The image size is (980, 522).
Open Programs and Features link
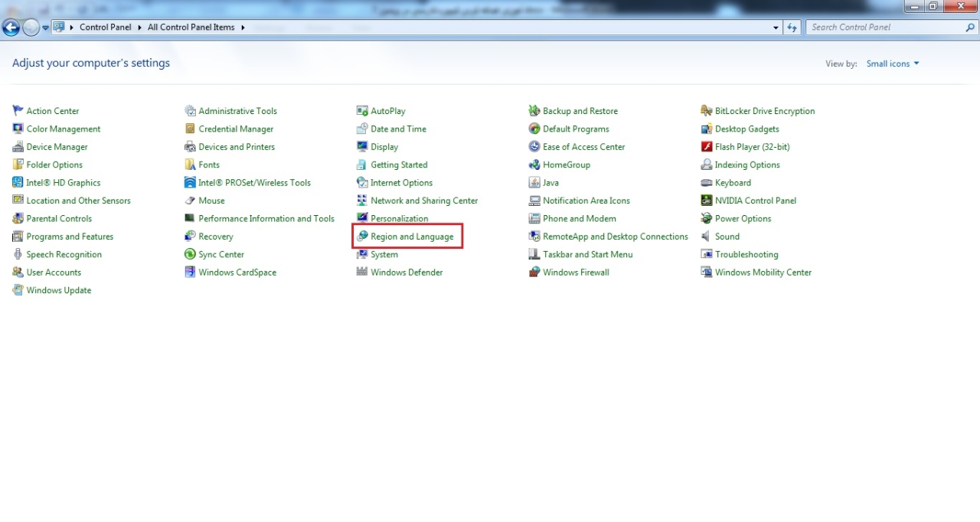70,237
